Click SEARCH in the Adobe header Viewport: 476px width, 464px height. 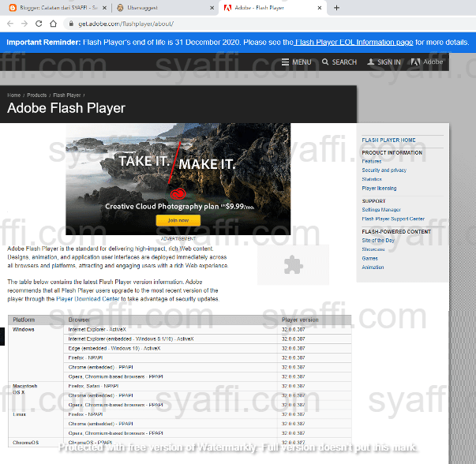point(339,62)
